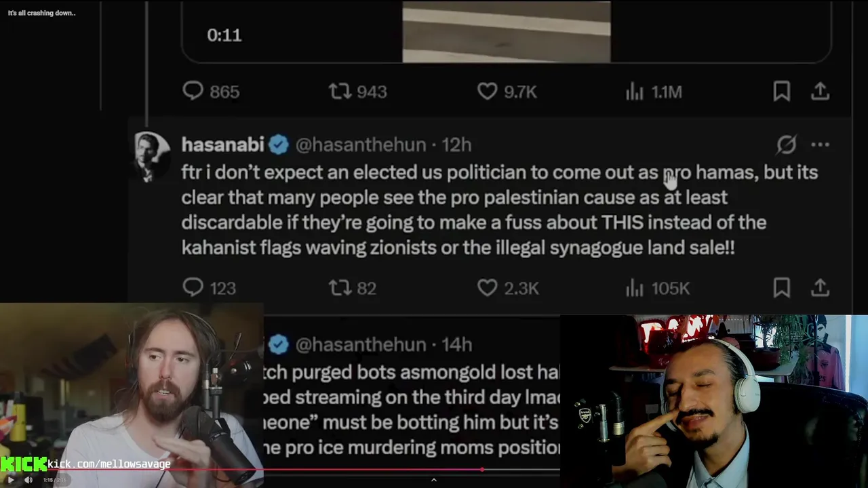Image resolution: width=868 pixels, height=488 pixels.
Task: Play the video with play button
Action: (x=10, y=480)
